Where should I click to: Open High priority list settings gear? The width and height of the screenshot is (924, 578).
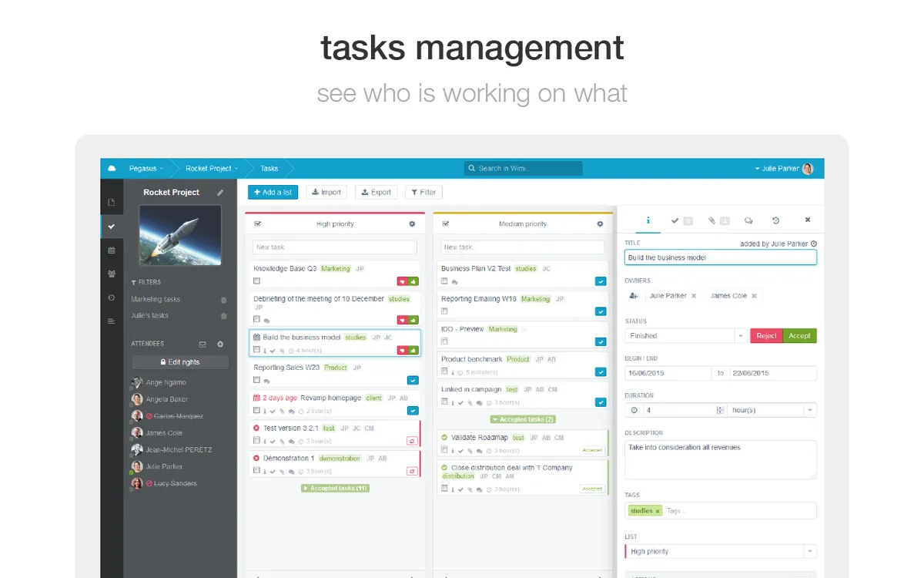click(x=412, y=224)
